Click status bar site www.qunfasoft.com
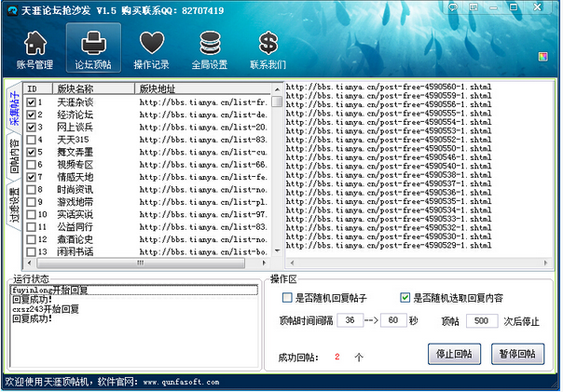 pyautogui.click(x=182, y=382)
